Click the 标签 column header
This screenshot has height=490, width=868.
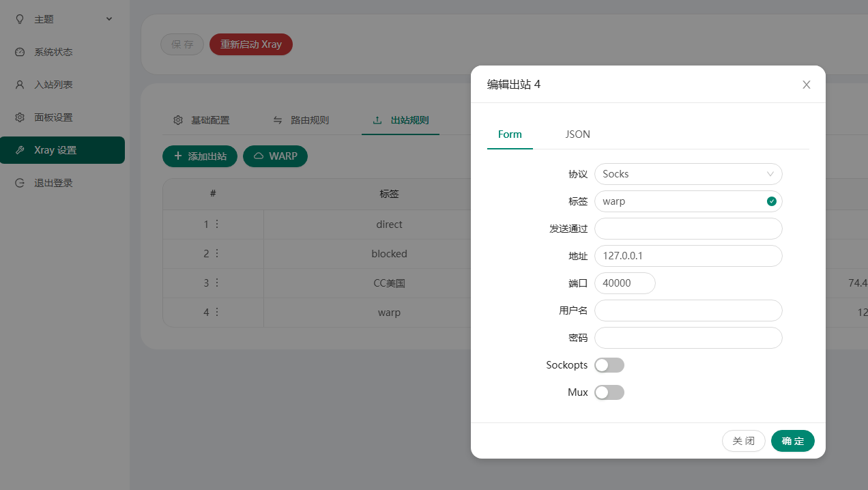tap(389, 194)
